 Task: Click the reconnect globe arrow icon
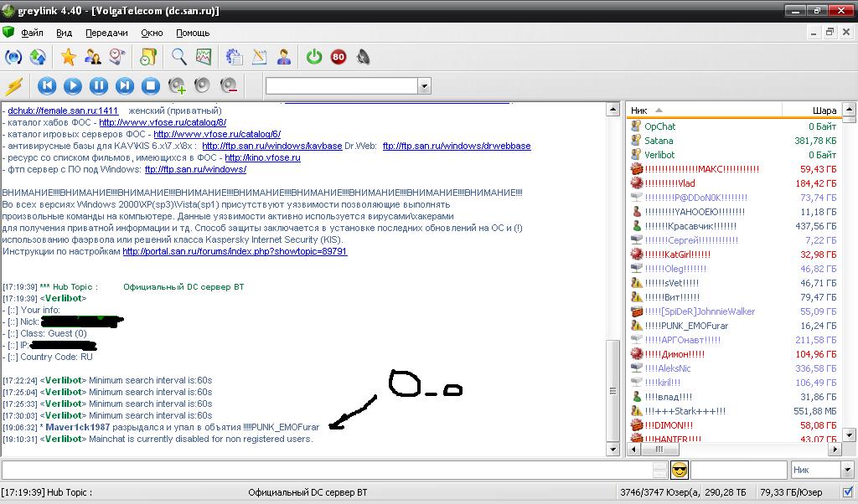38,57
